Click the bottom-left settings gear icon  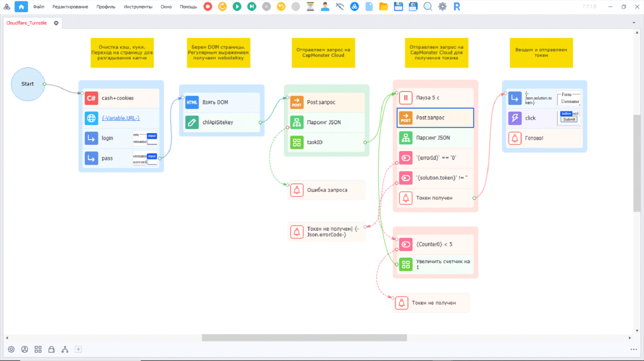(x=11, y=349)
